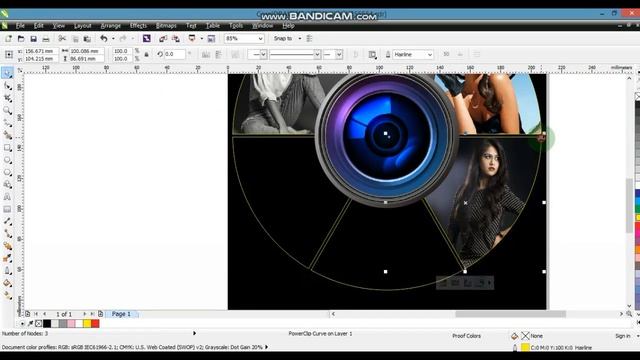This screenshot has height=360, width=640.
Task: Open the Table menu
Action: pos(213,25)
